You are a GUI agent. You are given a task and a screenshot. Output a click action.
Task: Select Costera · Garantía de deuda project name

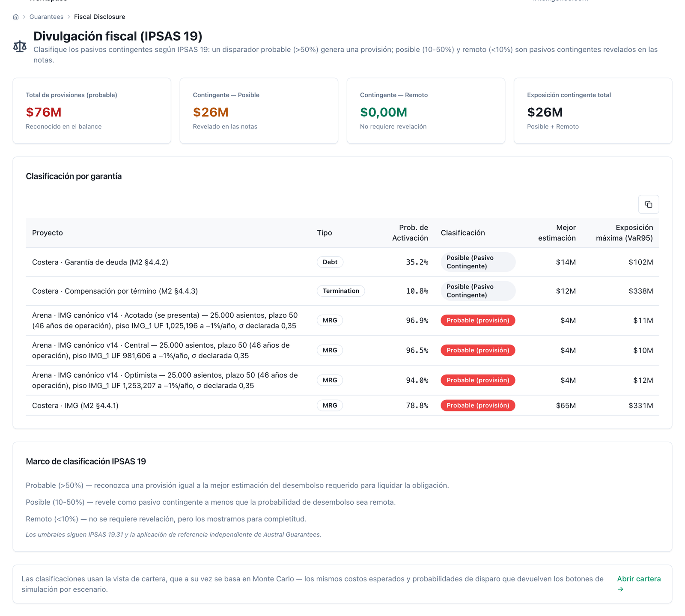[100, 262]
